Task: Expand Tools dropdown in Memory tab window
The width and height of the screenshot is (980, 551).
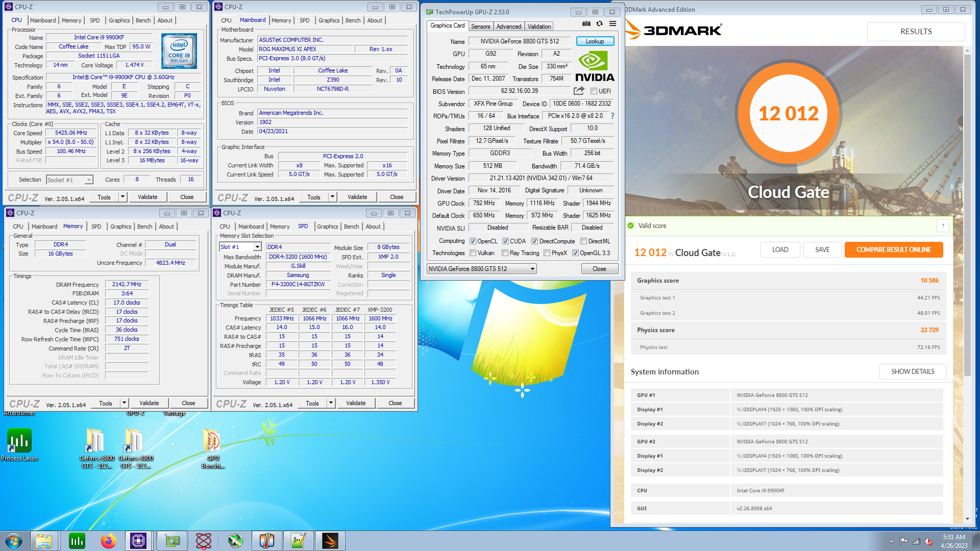Action: (124, 403)
